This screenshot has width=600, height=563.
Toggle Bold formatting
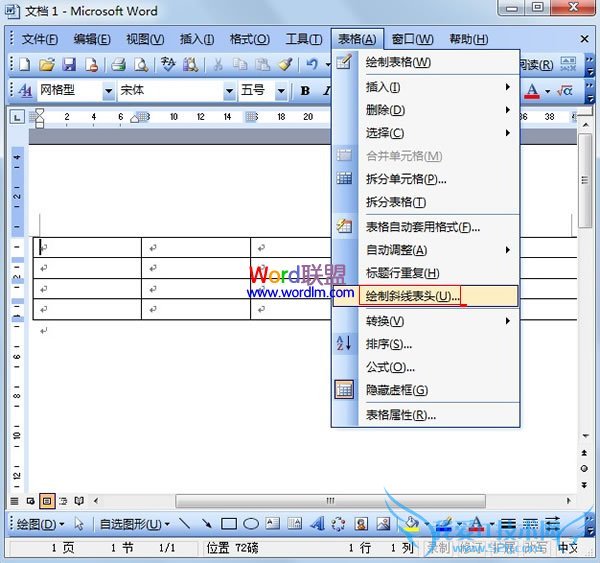(305, 91)
